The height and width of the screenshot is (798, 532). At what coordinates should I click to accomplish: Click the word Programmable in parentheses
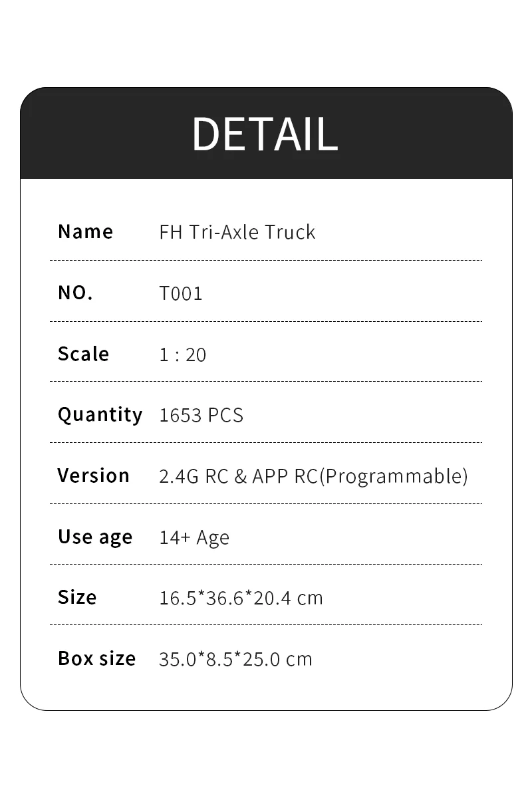(x=394, y=477)
